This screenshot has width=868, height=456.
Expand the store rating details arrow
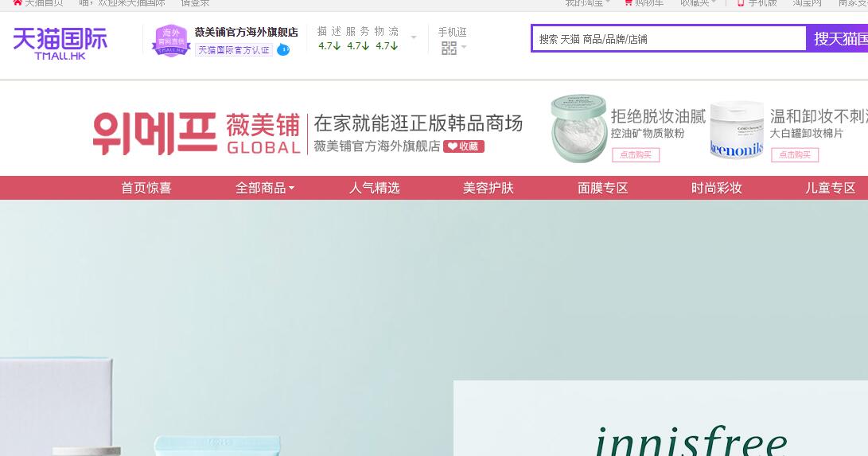[x=414, y=37]
